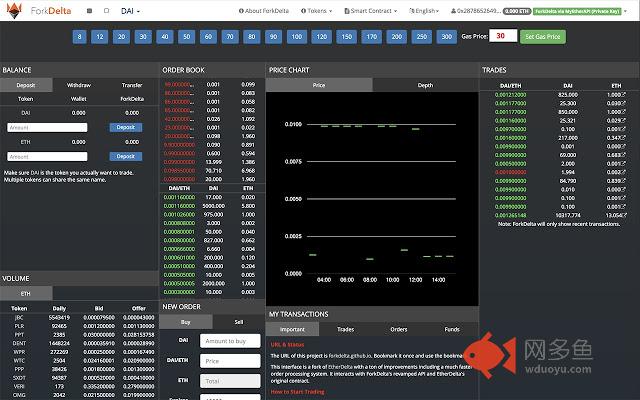Screen dimensions: 640x400
Task: Open the ForkDelta via MyEtherAPI connection dropdown
Action: point(580,11)
